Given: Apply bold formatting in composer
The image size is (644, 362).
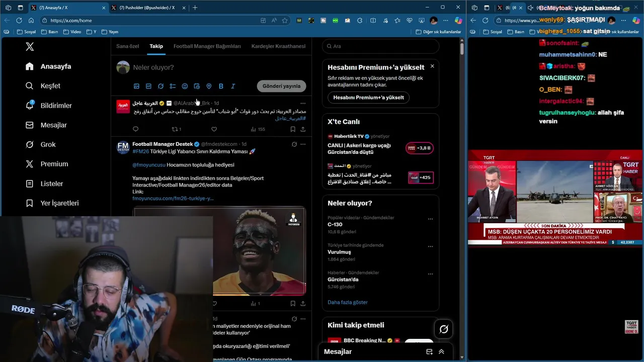Looking at the screenshot, I should click(221, 86).
